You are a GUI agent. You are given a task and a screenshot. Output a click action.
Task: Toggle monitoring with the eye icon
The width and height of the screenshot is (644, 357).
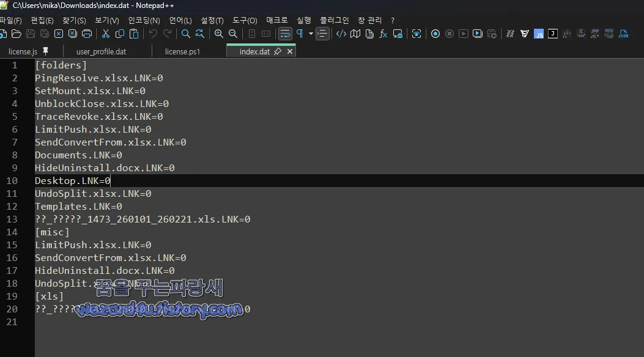[x=416, y=34]
